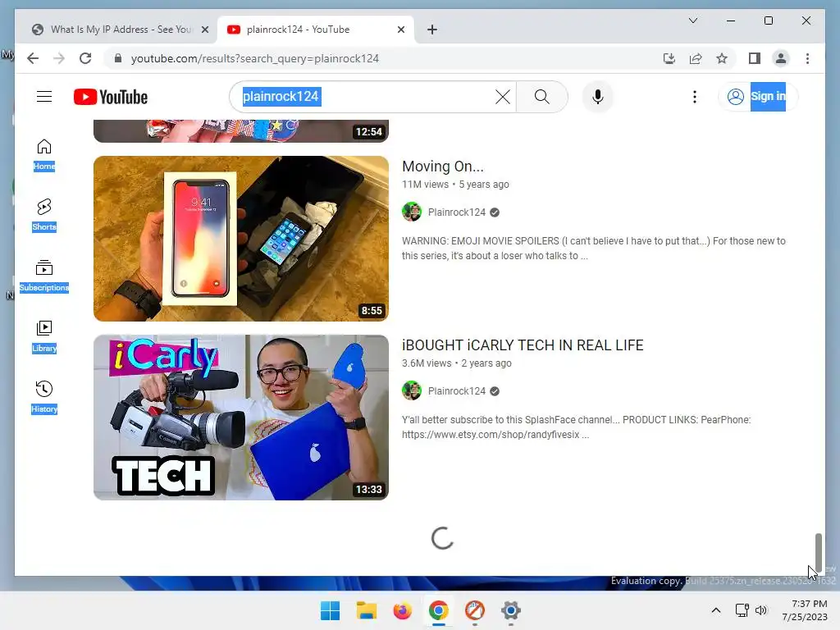Screen dimensions: 840x630
Task: Click the 3.6M views • 2 years ago text
Action: pyautogui.click(x=456, y=363)
